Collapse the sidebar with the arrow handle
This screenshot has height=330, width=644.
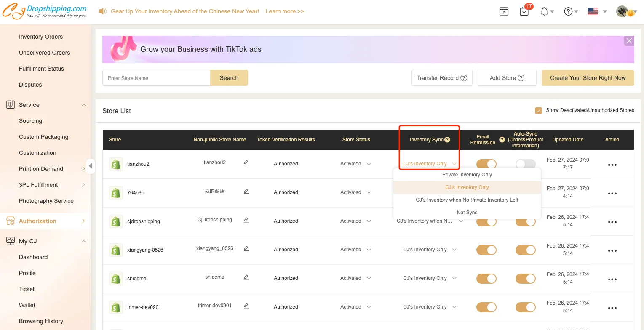click(91, 166)
